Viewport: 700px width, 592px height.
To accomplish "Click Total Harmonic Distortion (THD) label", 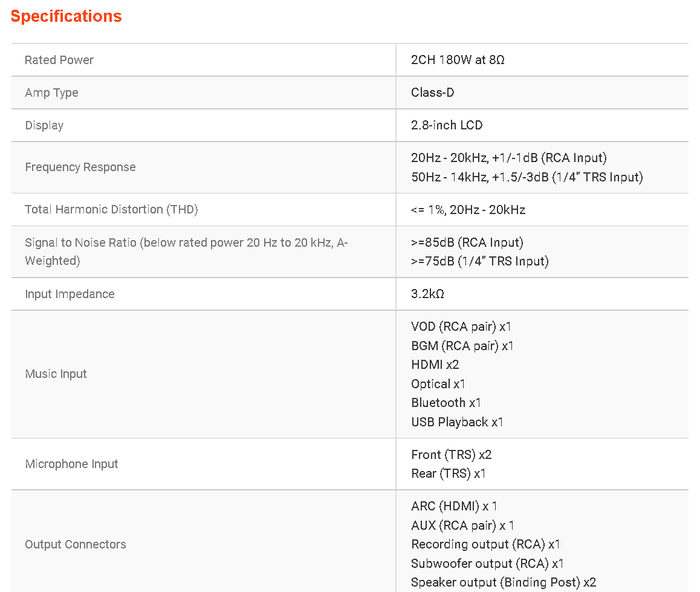I will point(111,209).
